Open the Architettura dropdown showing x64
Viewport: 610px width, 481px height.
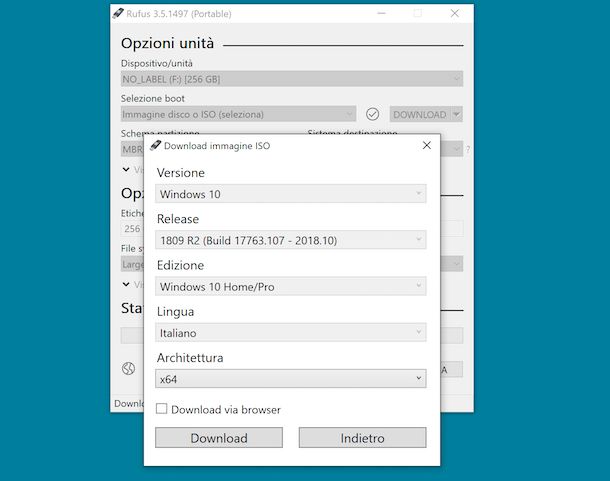click(x=291, y=379)
